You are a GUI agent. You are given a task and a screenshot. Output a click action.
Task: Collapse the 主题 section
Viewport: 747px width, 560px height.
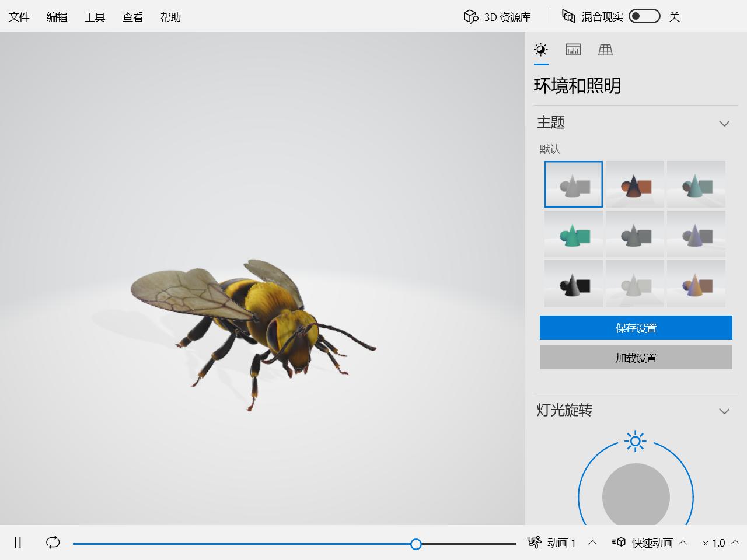725,124
